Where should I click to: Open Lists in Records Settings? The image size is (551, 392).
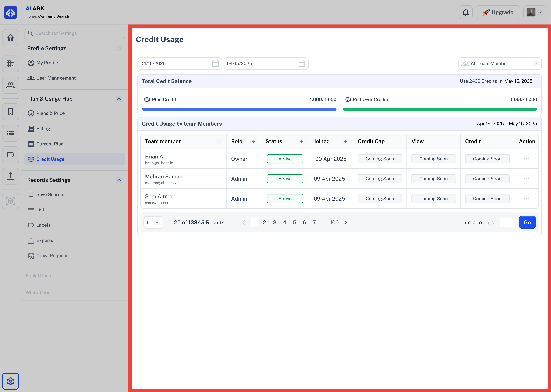74,210
